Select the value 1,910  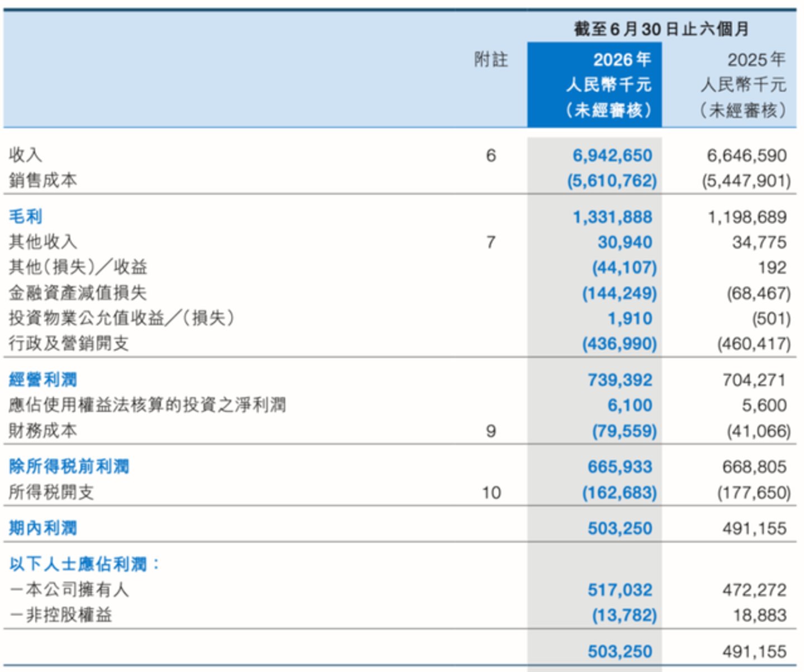[630, 318]
